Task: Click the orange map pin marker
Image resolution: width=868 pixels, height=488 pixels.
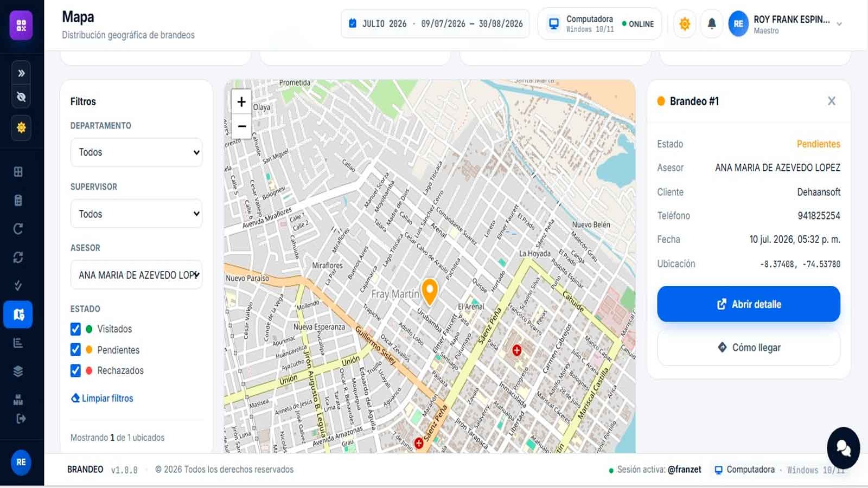Action: [430, 292]
